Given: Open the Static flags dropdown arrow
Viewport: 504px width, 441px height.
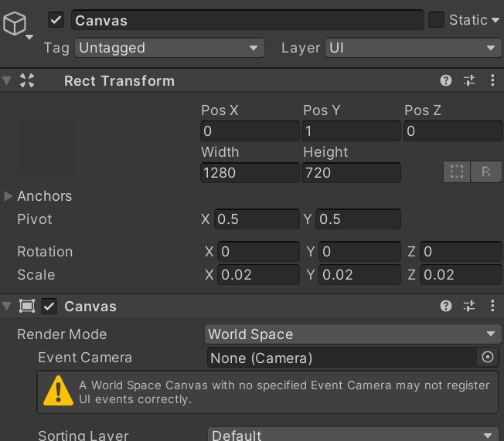Looking at the screenshot, I should [x=495, y=20].
